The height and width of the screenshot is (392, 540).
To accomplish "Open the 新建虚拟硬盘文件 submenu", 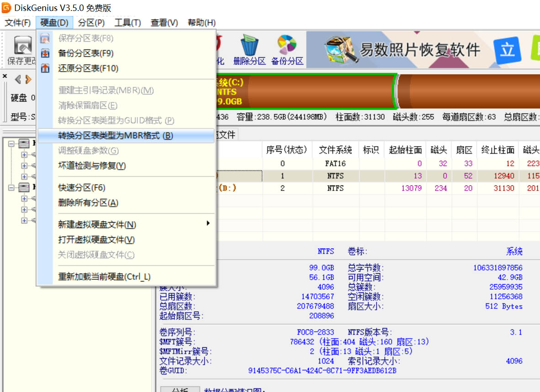I will [114, 223].
